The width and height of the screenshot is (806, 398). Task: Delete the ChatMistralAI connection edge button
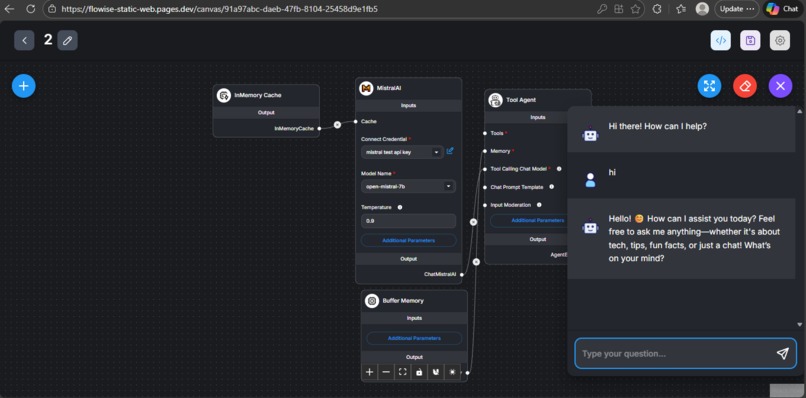point(473,222)
